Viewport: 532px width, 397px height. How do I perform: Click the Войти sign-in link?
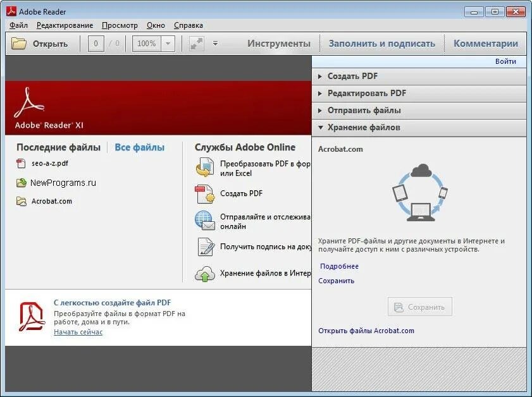click(x=505, y=61)
